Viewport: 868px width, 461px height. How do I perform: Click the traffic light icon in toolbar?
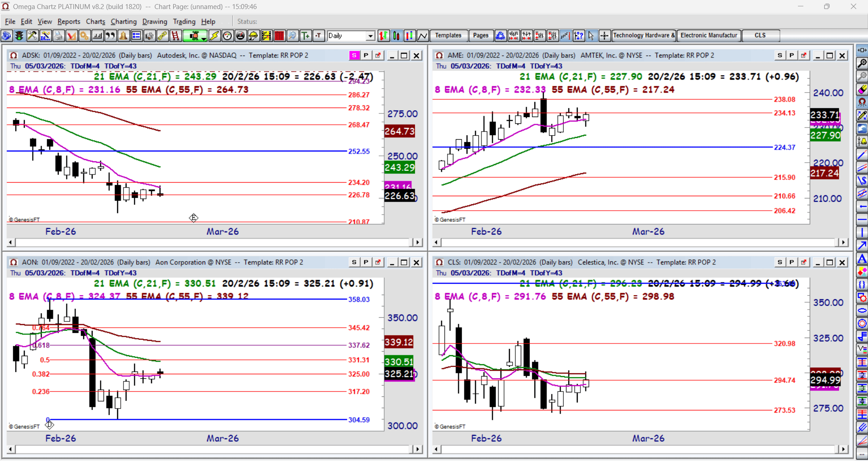click(19, 36)
